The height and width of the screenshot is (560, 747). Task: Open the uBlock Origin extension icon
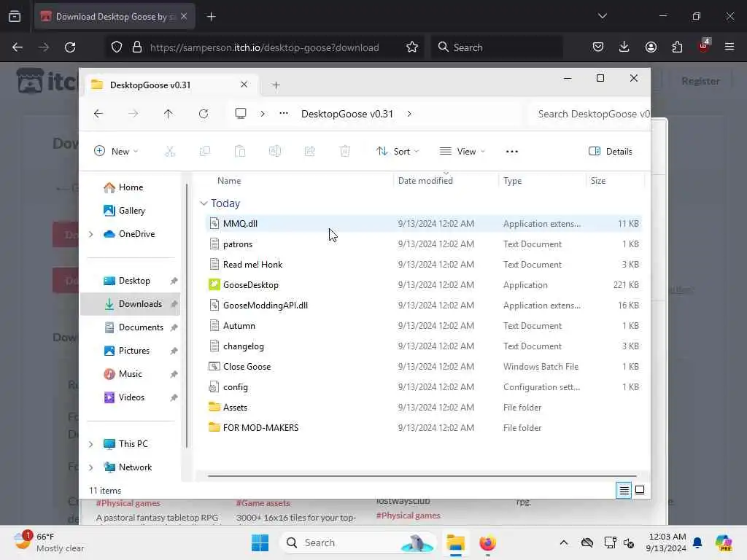(704, 46)
